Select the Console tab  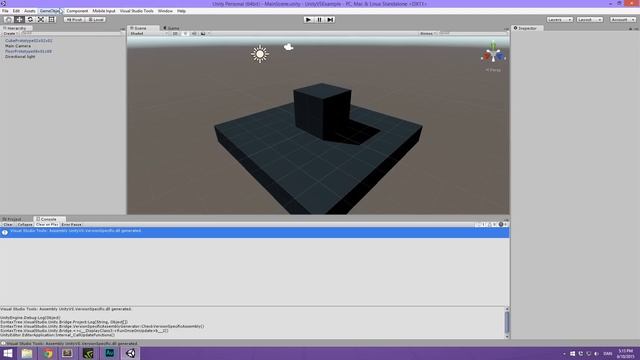(x=48, y=219)
